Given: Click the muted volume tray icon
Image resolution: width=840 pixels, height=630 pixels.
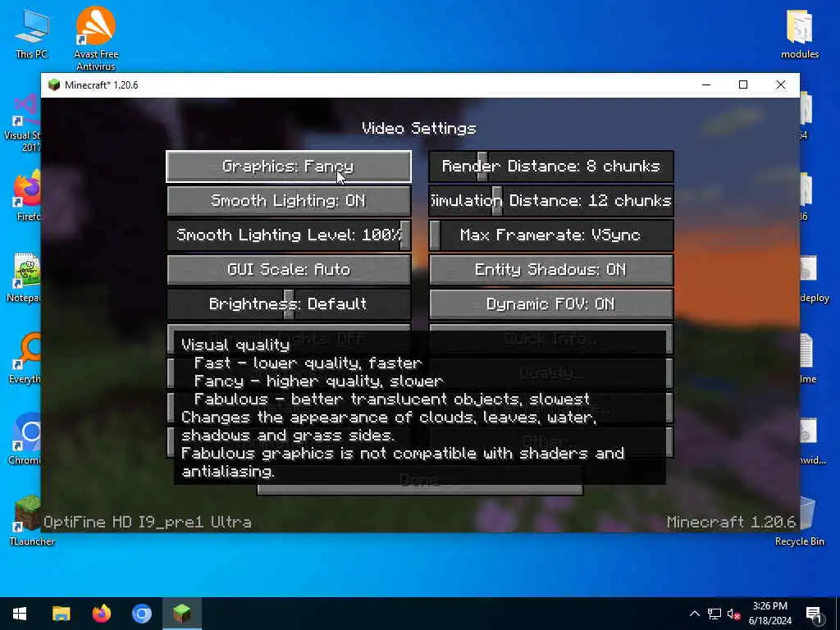Looking at the screenshot, I should tap(733, 614).
